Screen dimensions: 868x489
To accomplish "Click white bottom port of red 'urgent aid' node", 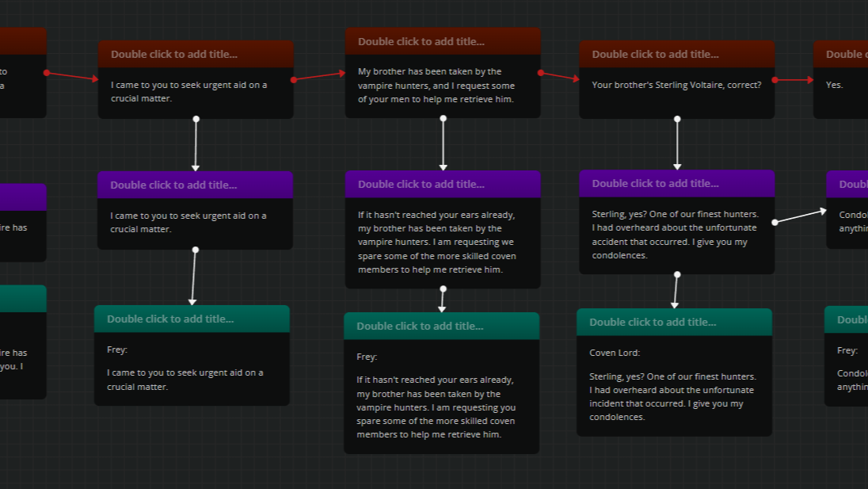I will coord(196,119).
